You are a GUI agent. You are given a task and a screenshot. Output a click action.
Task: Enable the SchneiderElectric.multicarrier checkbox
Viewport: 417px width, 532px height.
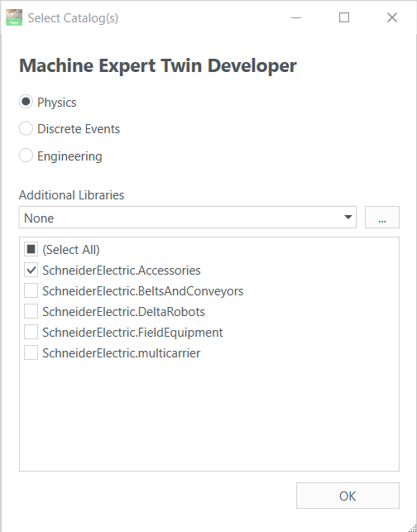coord(31,353)
